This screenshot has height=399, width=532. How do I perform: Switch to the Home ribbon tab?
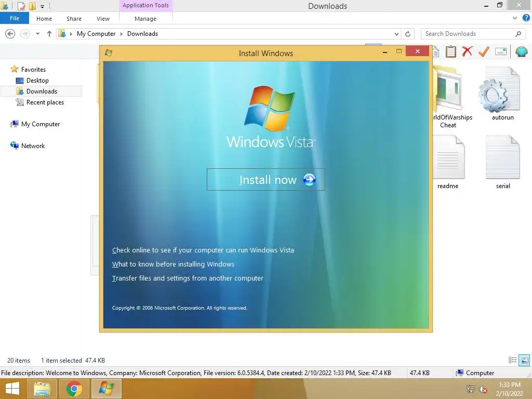(x=44, y=19)
